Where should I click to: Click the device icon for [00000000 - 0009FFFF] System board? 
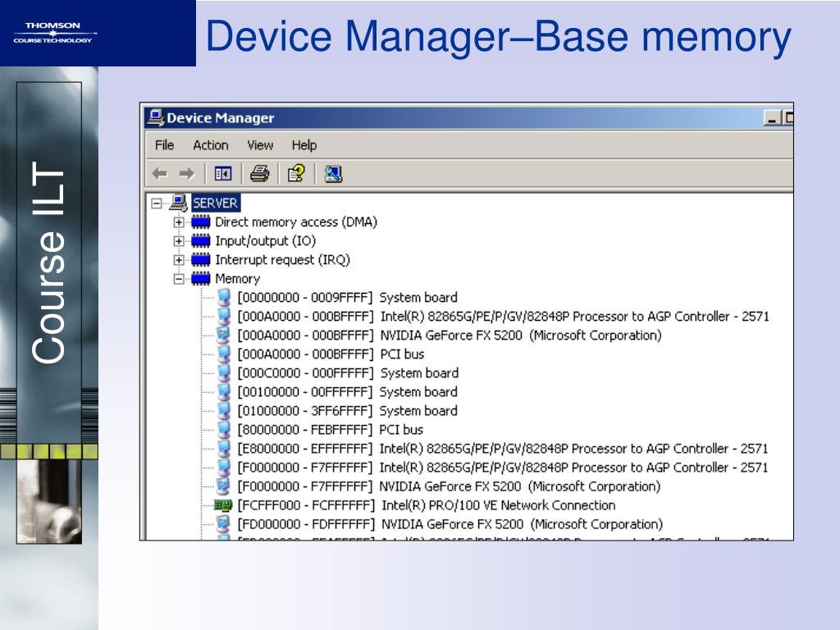(223, 297)
